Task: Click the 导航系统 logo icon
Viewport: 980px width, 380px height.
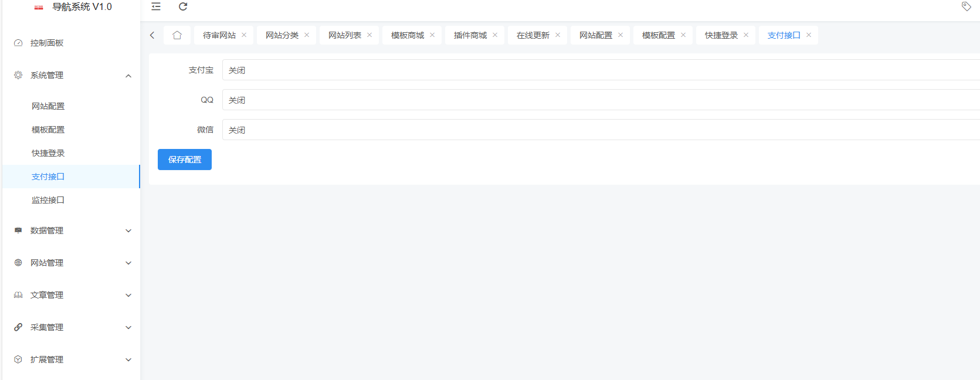Action: (x=39, y=8)
